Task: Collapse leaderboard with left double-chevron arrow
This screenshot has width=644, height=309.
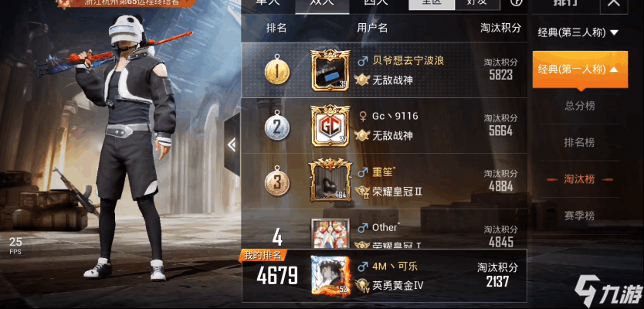Action: (232, 144)
